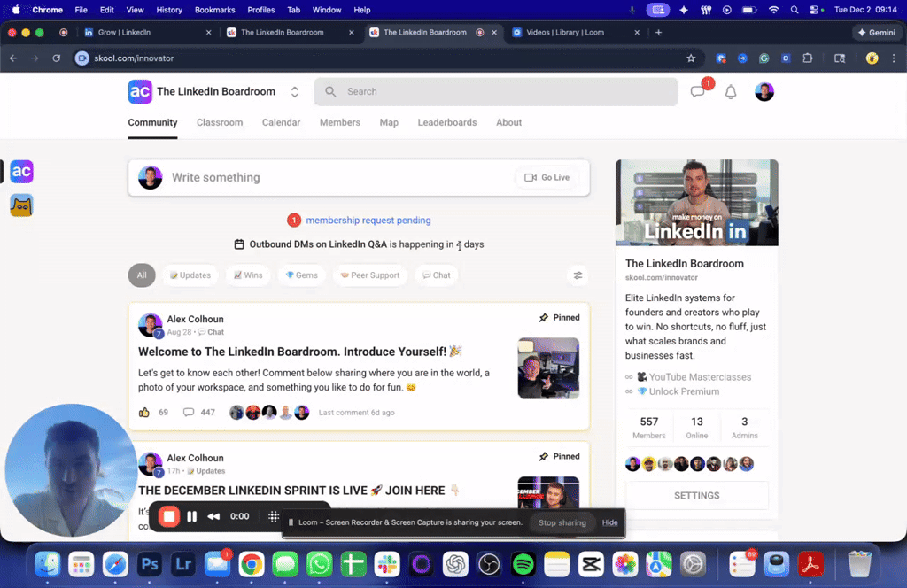The height and width of the screenshot is (588, 907).
Task: Open the Bookmarks menu in menu bar
Action: coord(214,10)
